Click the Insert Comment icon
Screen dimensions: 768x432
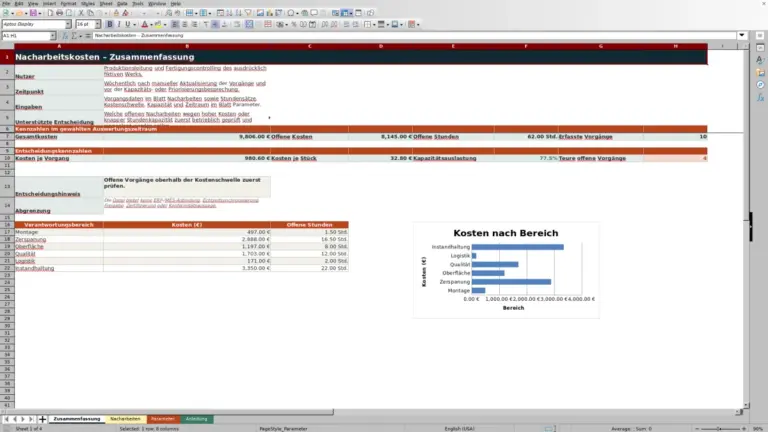[314, 13]
